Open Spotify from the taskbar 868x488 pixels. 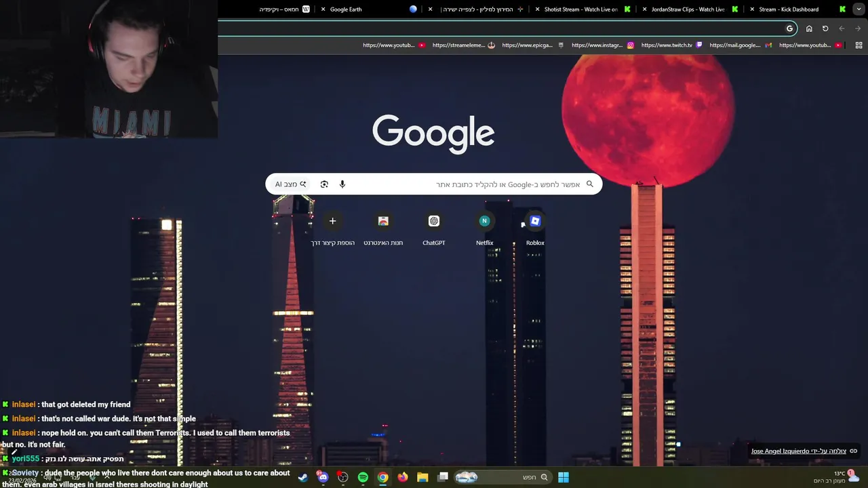point(363,477)
